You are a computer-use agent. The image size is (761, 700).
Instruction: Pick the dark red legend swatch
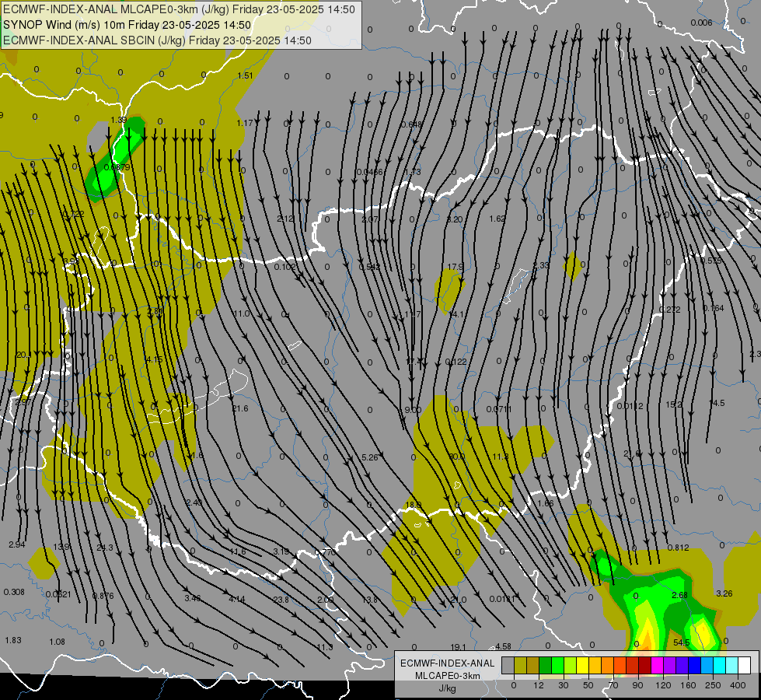coord(644,666)
